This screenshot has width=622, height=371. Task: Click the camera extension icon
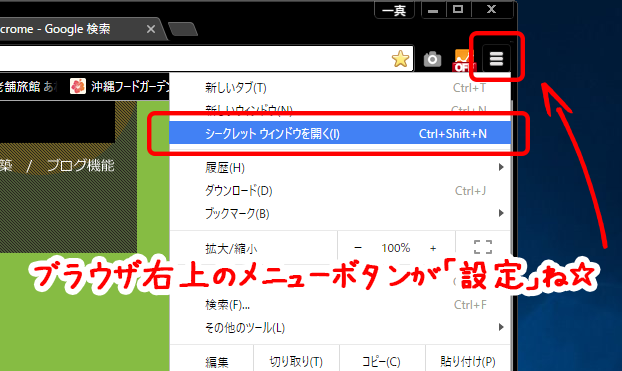pos(432,60)
